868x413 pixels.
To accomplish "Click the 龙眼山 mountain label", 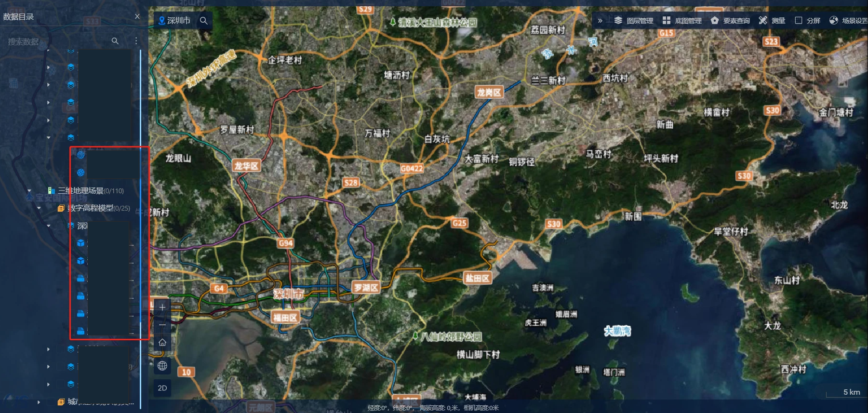I will click(x=178, y=158).
